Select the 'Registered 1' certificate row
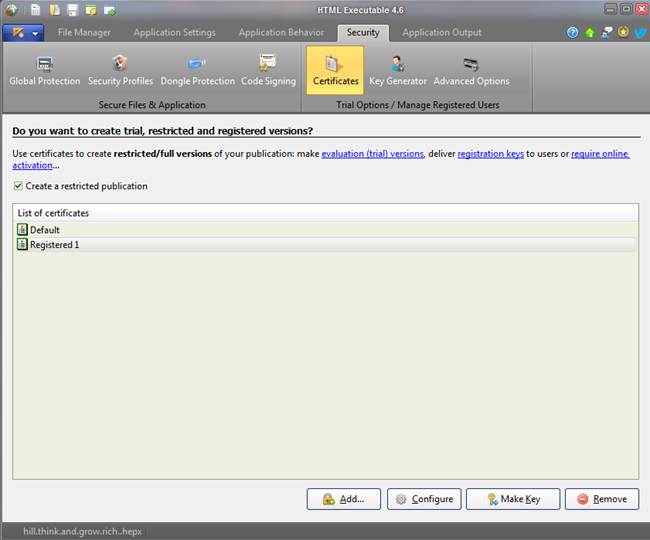The image size is (650, 540). 325,245
